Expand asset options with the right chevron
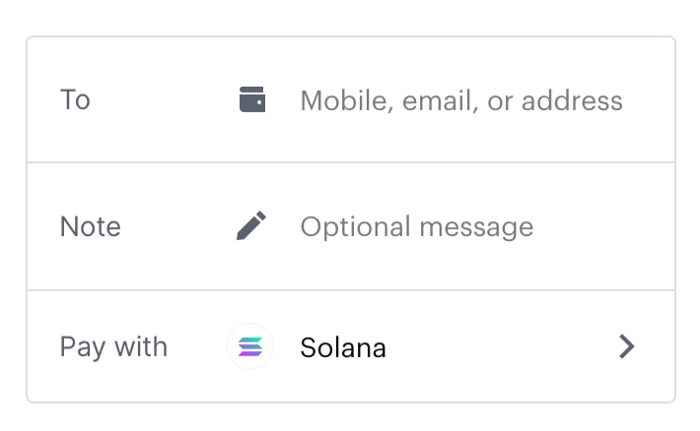This screenshot has height=431, width=700. point(627,347)
